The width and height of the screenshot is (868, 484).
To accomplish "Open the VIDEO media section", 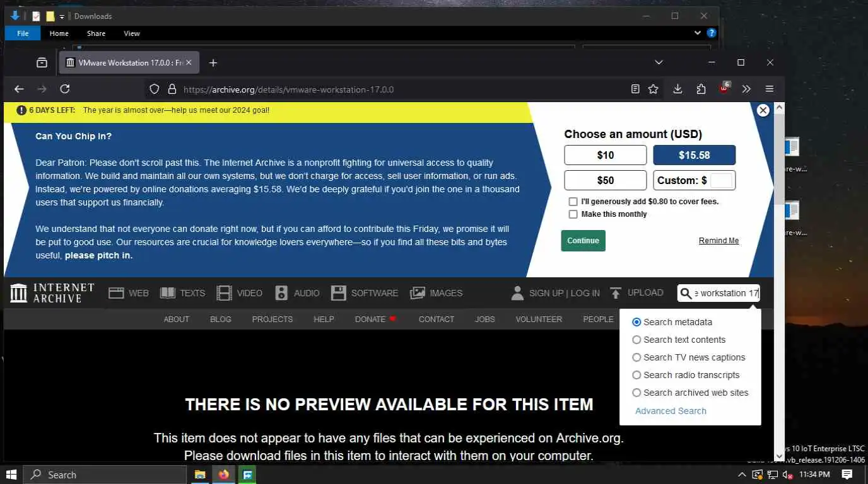I will point(239,293).
